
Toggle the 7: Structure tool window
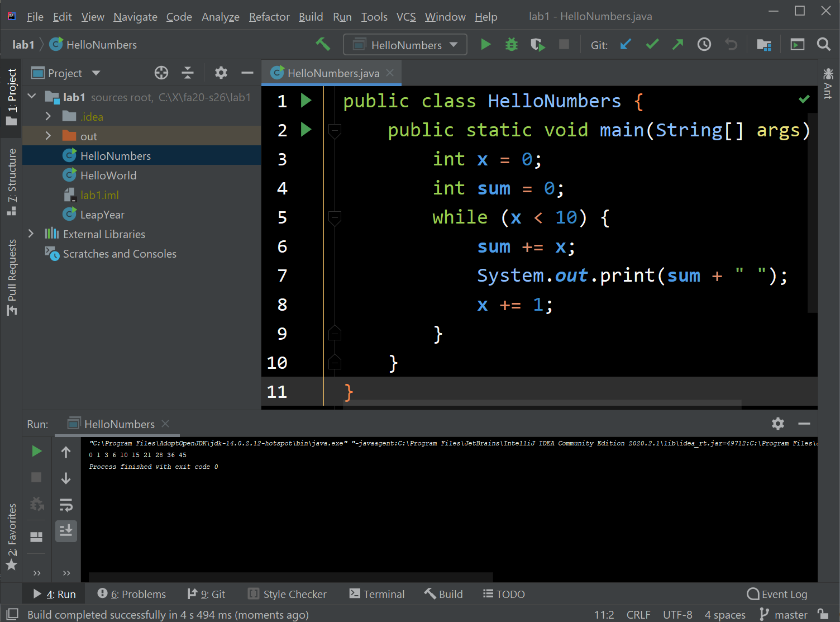tap(11, 182)
